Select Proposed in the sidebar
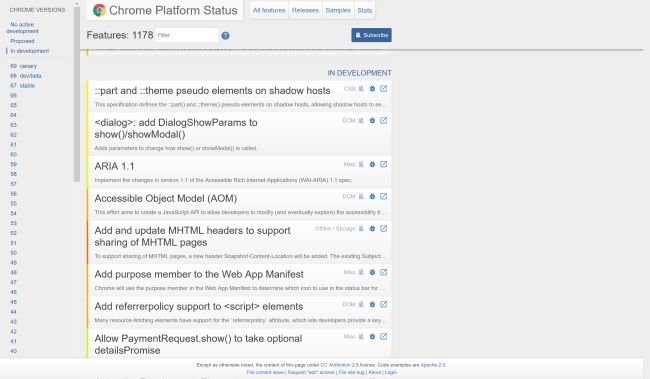Image resolution: width=650 pixels, height=379 pixels. coord(22,41)
